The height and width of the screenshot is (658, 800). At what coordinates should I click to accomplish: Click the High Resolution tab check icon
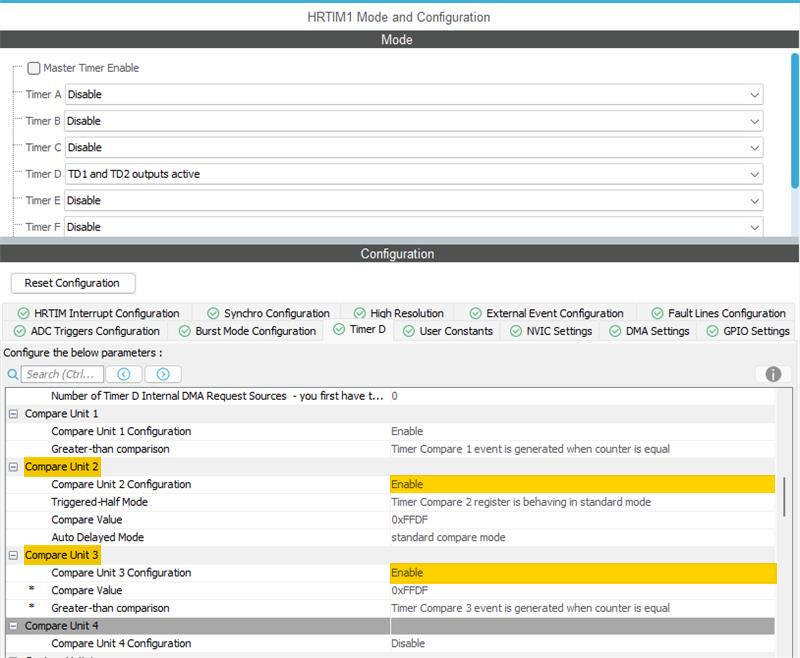359,313
